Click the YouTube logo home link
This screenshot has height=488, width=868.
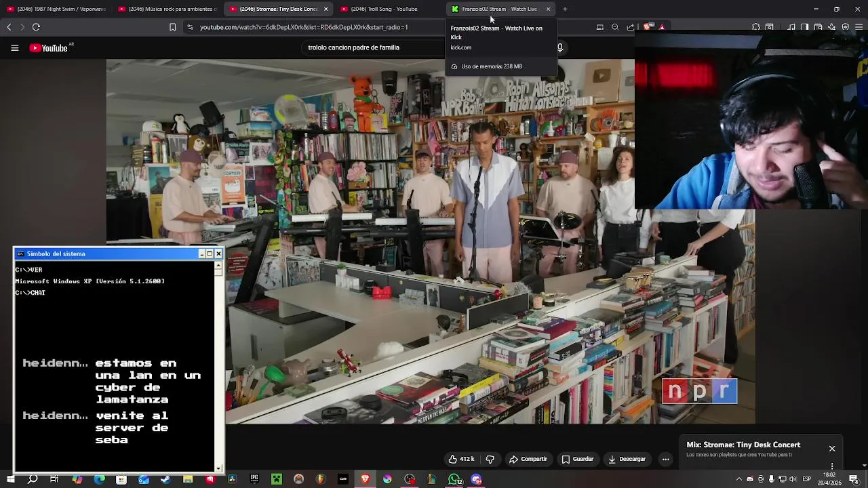[x=49, y=47]
